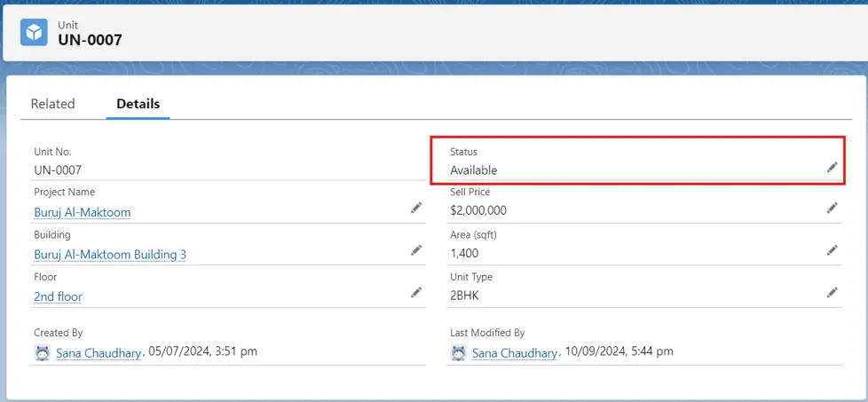The height and width of the screenshot is (402, 868).
Task: Edit the Status field using pencil icon
Action: pos(832,167)
